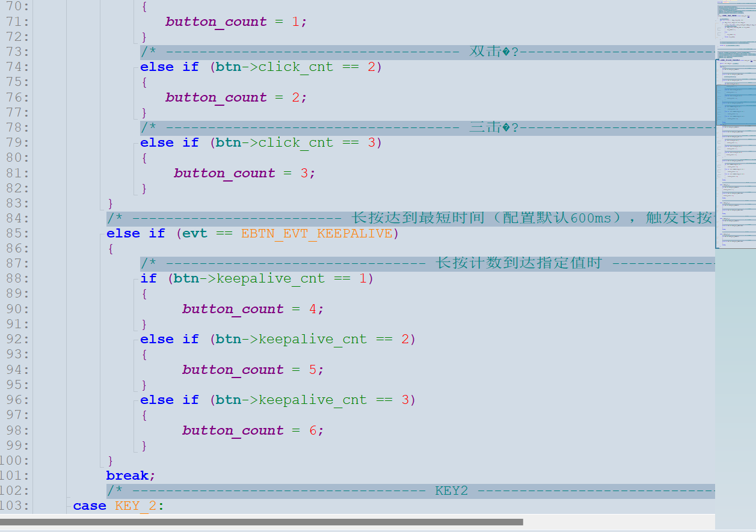Viewport: 756px width, 532px height.
Task: Click the evt variable on line 85
Action: (195, 233)
